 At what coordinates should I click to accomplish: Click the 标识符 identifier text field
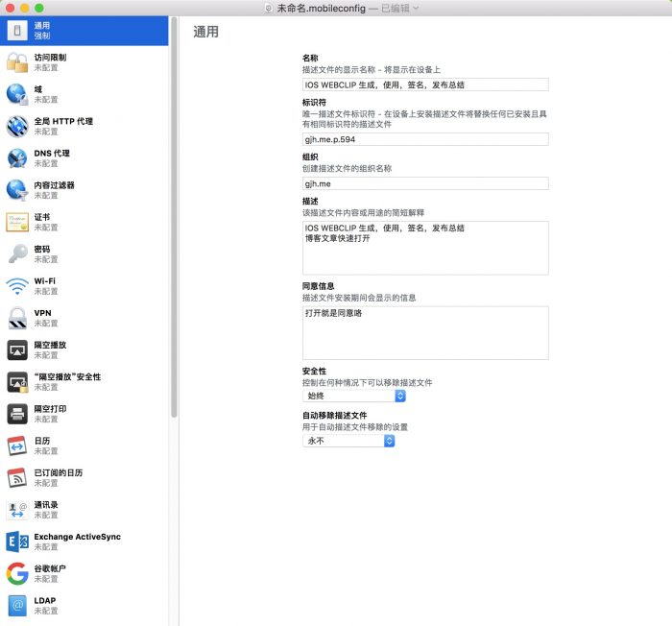click(425, 139)
